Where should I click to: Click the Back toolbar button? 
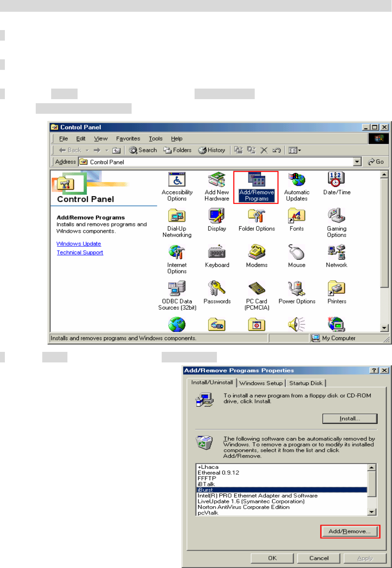coord(70,150)
